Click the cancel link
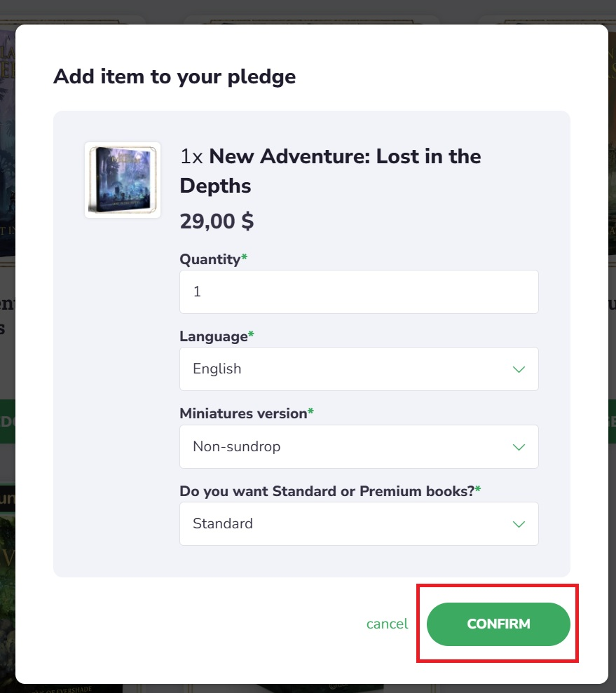 387,624
